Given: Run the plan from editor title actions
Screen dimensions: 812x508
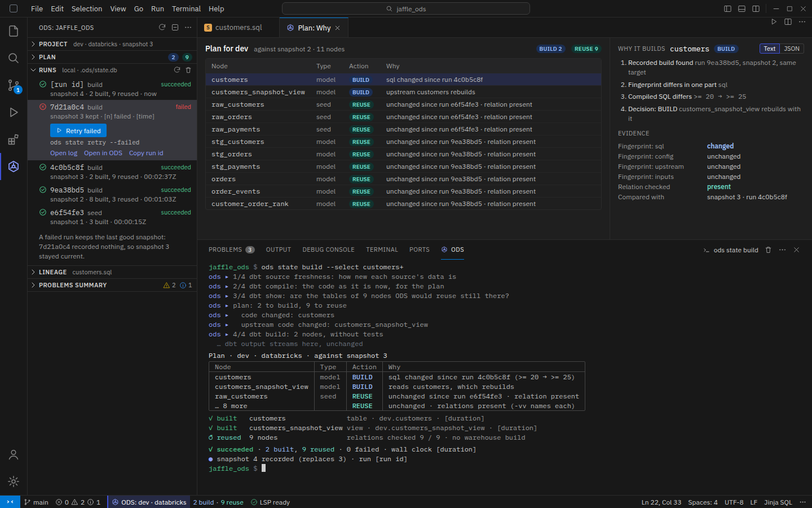Looking at the screenshot, I should 774,22.
